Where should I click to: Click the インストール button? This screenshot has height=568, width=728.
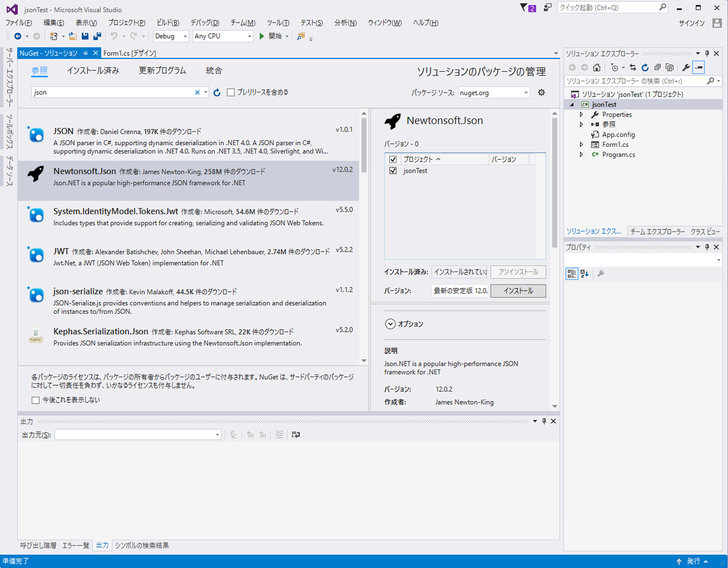(x=518, y=291)
